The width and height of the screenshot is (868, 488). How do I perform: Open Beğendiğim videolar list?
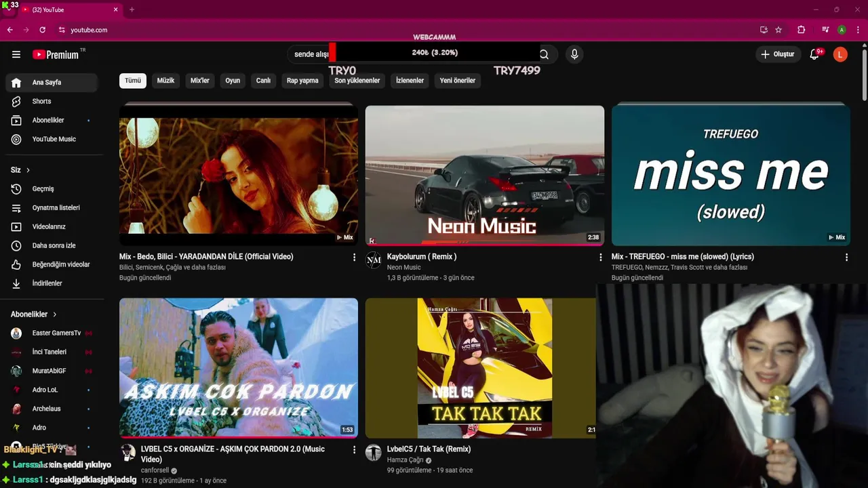pos(52,264)
